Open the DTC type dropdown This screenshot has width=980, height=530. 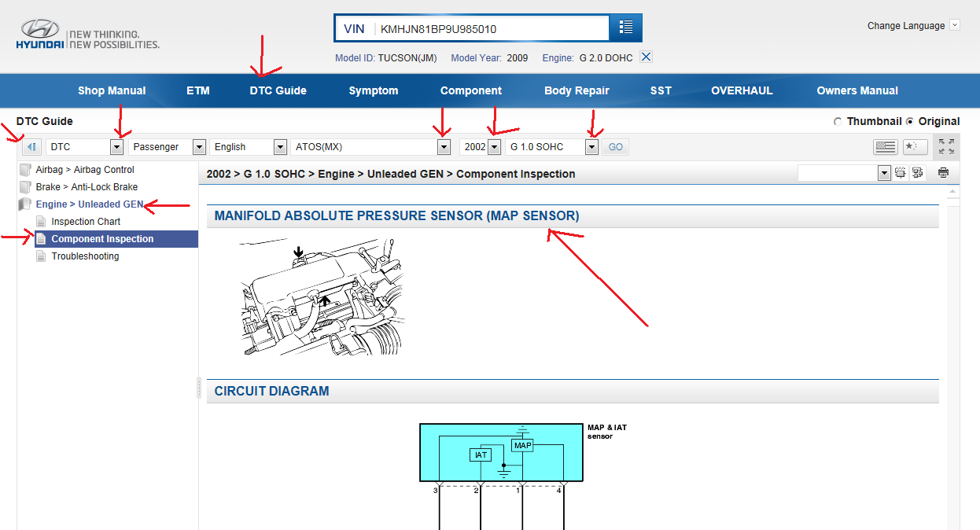[x=117, y=147]
